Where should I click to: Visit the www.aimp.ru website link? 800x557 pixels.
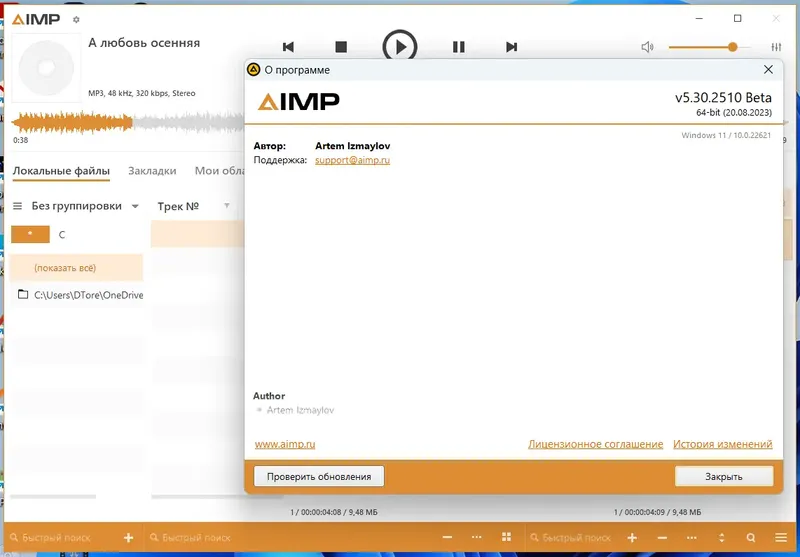tap(285, 444)
